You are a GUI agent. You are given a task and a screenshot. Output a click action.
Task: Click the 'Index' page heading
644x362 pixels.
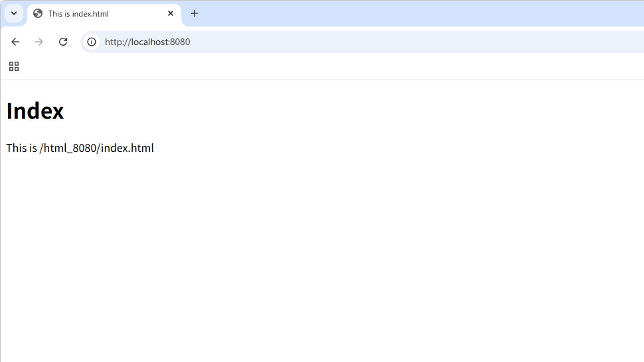(35, 111)
